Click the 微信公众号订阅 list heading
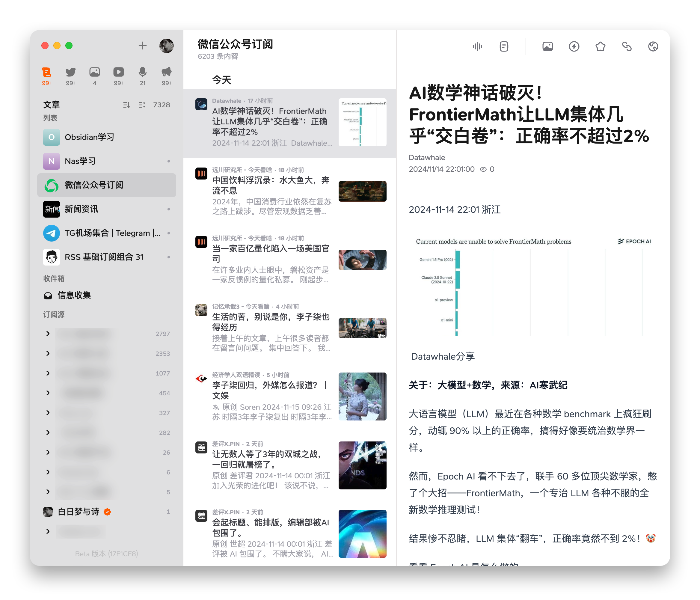Viewport: 700px width, 600px height. [235, 44]
